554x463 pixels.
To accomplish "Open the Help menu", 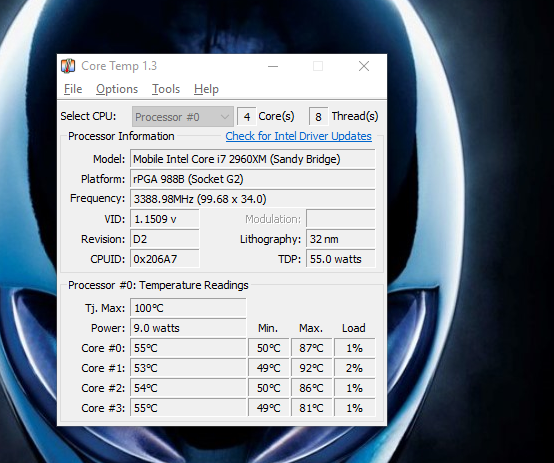I will click(x=206, y=89).
